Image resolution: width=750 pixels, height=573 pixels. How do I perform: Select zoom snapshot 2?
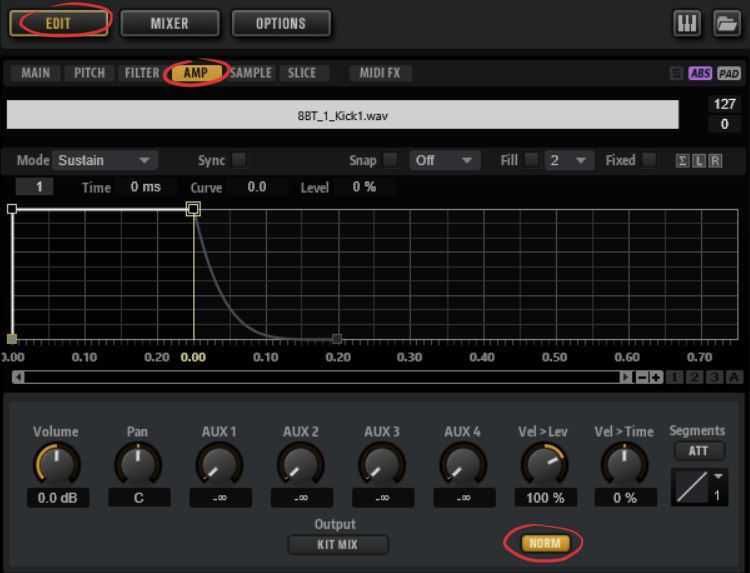coord(694,377)
